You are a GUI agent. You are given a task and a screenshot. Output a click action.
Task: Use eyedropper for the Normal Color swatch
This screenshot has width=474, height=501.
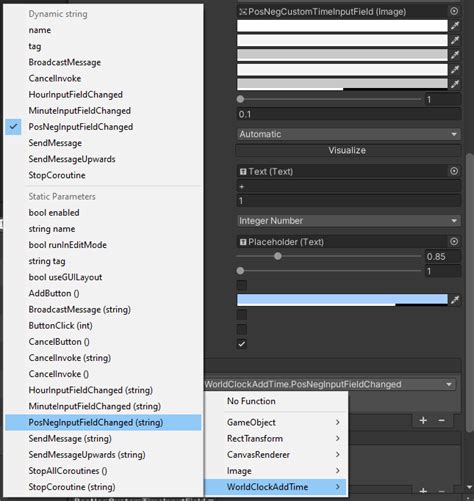(x=455, y=26)
